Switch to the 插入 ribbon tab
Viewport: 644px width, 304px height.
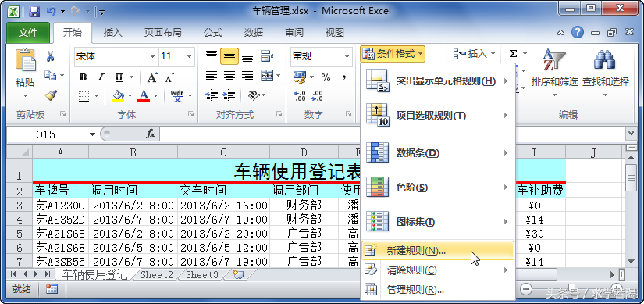(112, 33)
